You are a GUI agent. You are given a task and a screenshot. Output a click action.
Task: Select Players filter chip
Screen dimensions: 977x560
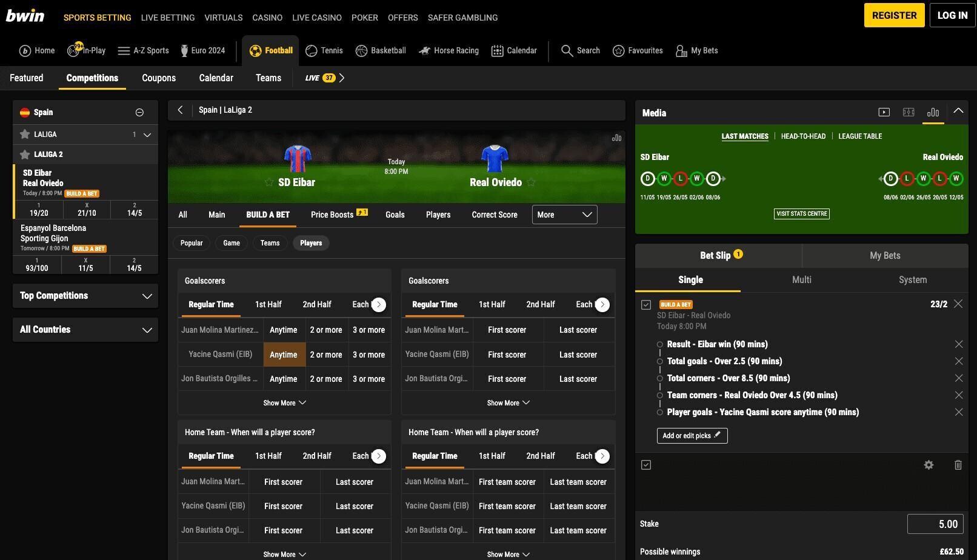(x=311, y=243)
